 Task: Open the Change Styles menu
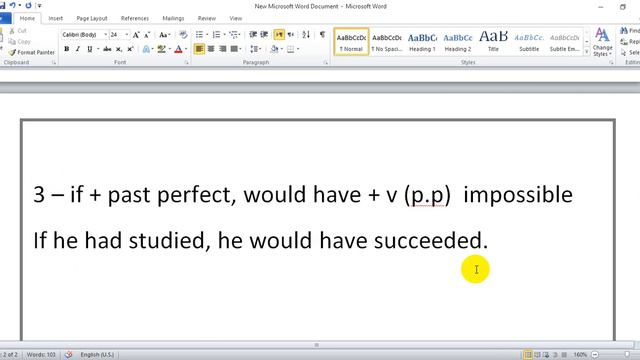(602, 42)
